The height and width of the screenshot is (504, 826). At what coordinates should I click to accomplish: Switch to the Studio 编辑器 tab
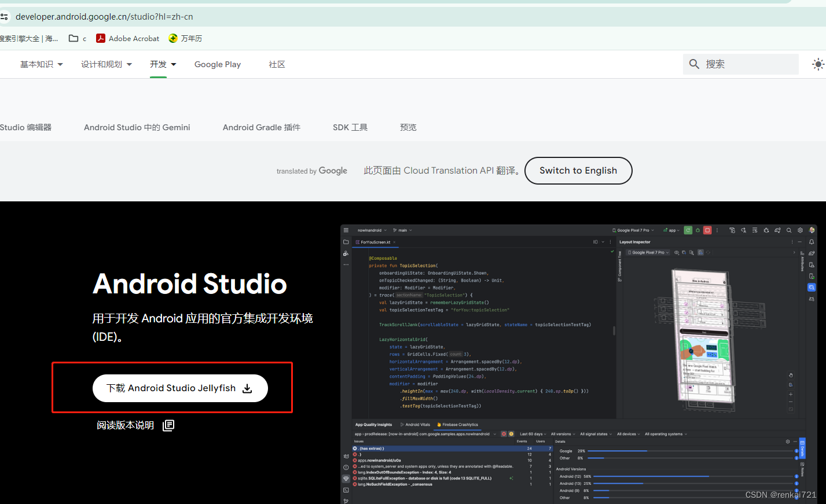(x=25, y=127)
